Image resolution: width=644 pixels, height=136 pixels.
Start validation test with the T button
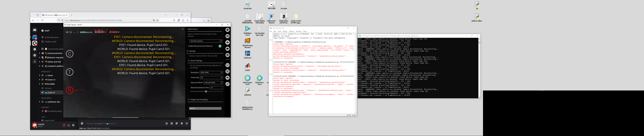(70, 72)
